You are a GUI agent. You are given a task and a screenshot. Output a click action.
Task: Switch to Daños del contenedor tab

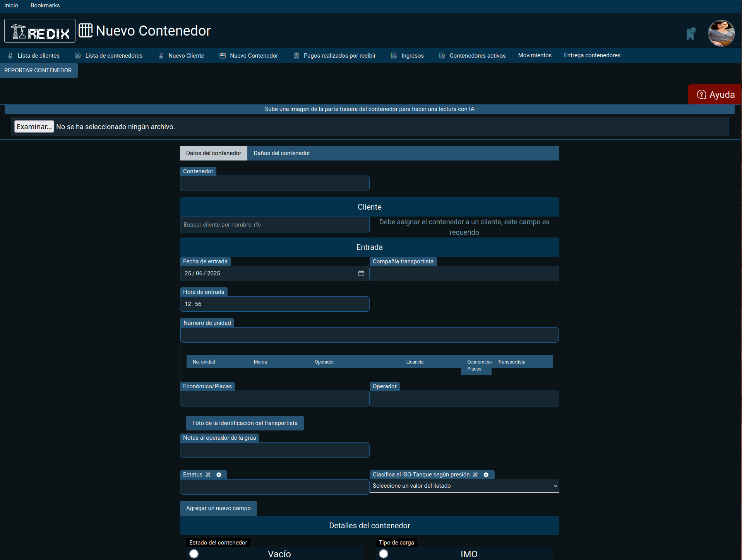pos(282,153)
